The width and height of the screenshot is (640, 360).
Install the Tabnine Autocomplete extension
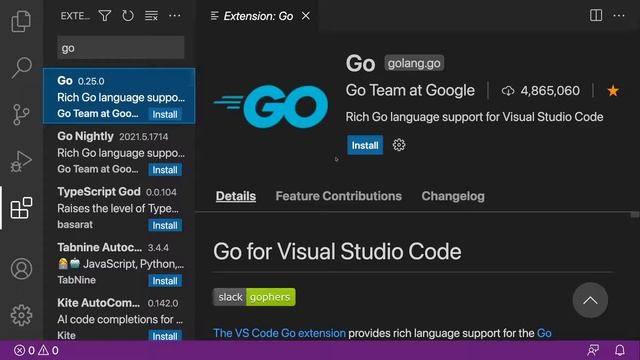click(x=165, y=281)
